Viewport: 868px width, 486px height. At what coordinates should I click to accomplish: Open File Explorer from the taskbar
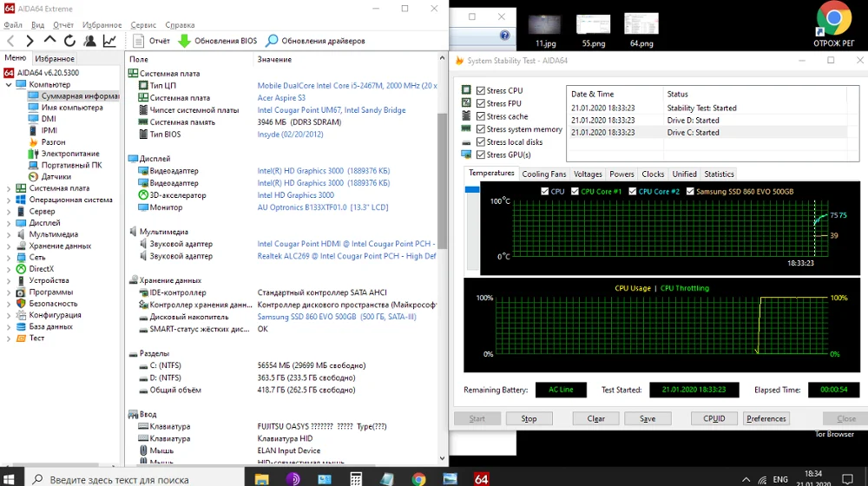262,478
